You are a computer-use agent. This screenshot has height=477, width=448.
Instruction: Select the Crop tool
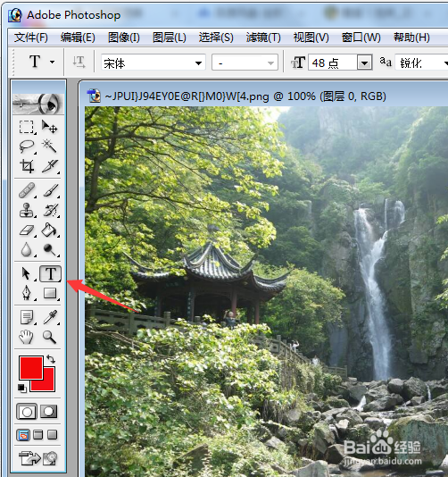pos(27,166)
